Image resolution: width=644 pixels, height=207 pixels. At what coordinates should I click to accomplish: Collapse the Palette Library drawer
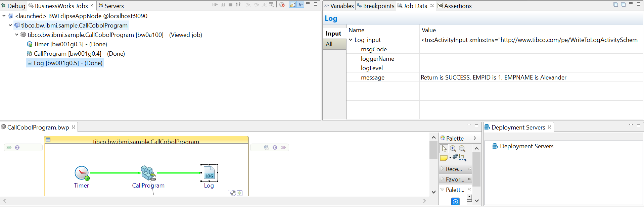tap(443, 190)
